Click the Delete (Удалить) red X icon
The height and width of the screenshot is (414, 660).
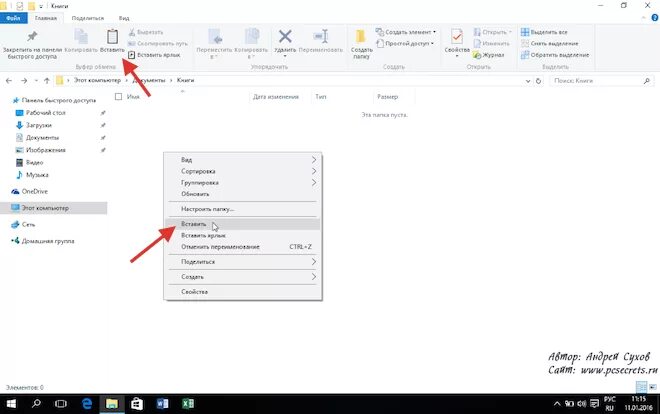coord(285,37)
